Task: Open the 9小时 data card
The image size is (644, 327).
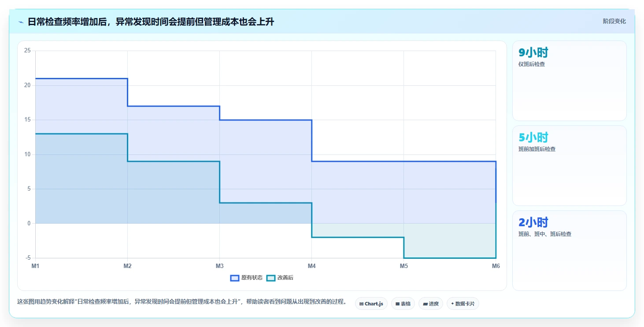Action: [569, 81]
